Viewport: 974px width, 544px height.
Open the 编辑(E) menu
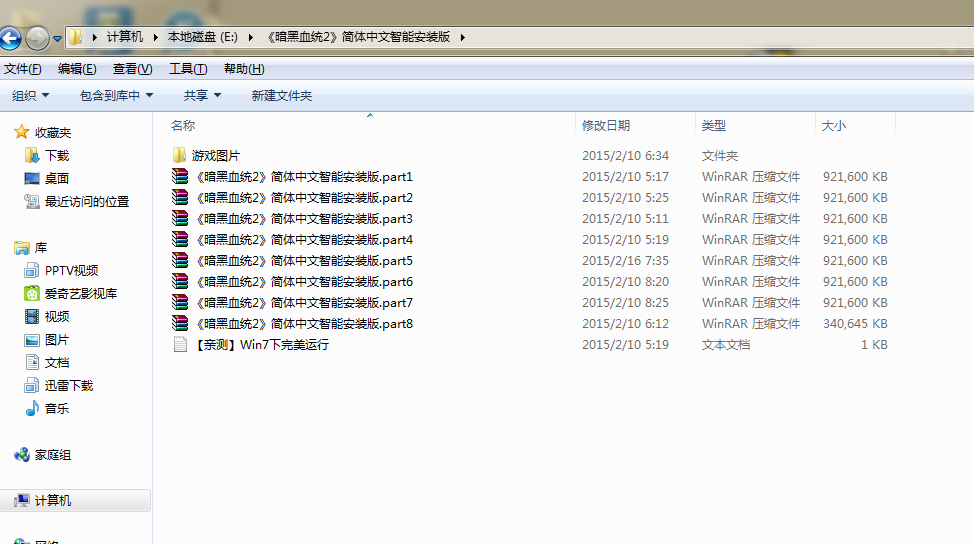(x=77, y=69)
